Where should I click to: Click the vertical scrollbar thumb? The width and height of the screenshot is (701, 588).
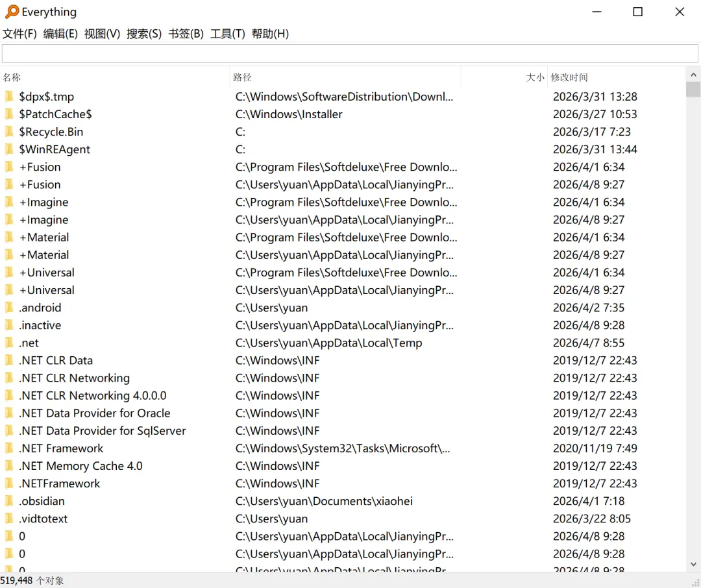(x=693, y=90)
